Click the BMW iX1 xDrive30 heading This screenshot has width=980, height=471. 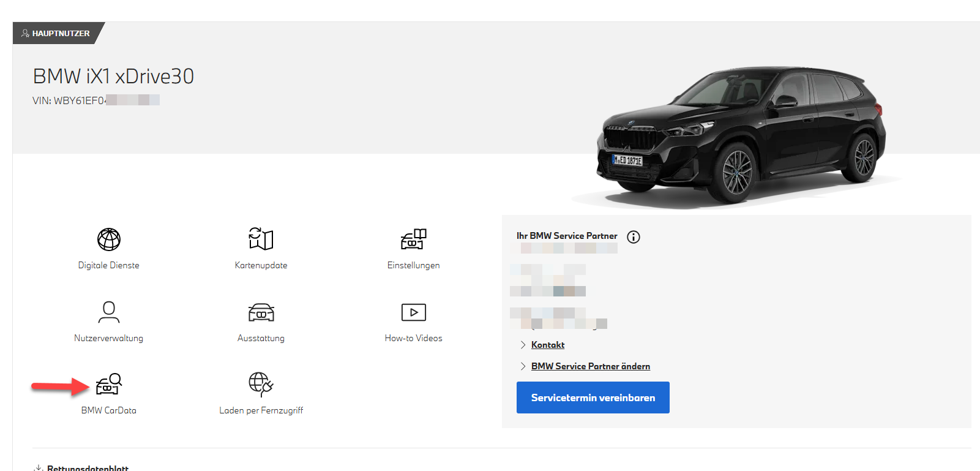(113, 77)
